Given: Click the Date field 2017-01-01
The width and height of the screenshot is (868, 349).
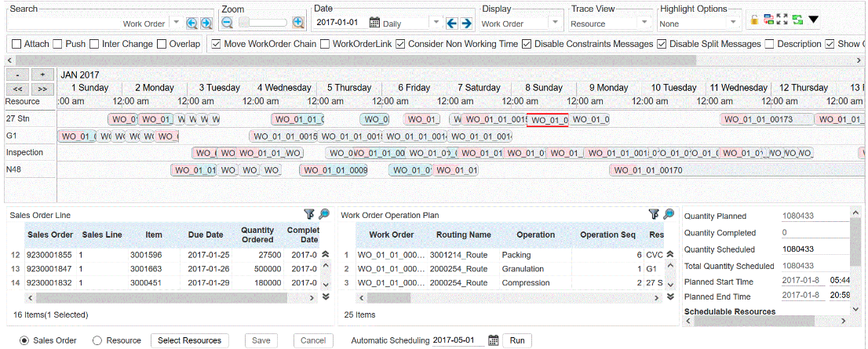Looking at the screenshot, I should point(341,23).
